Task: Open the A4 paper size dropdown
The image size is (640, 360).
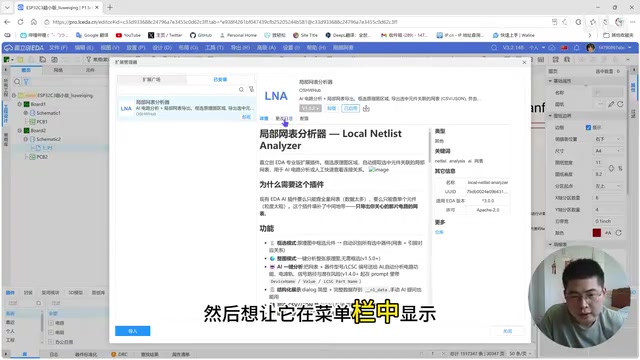Action: 607,151
